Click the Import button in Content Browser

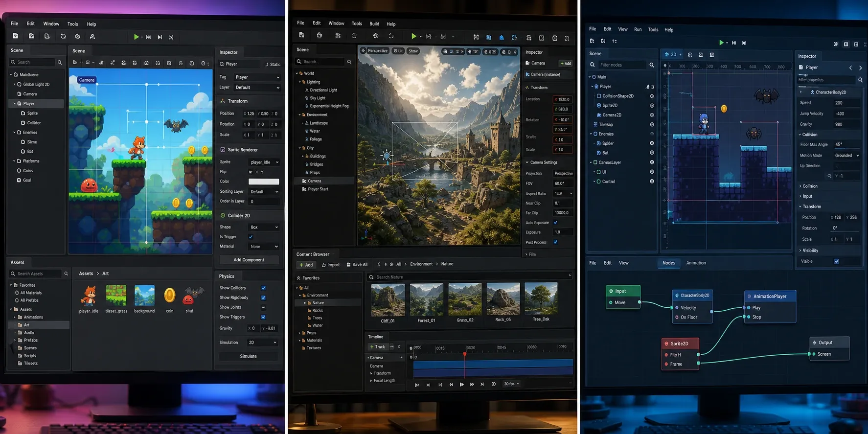coord(331,265)
